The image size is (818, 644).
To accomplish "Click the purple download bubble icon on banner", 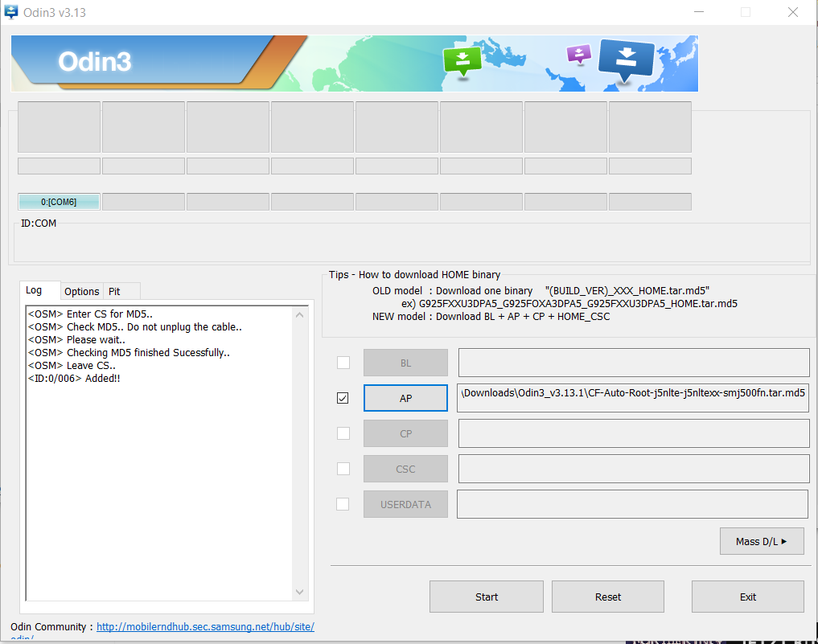I will point(578,54).
